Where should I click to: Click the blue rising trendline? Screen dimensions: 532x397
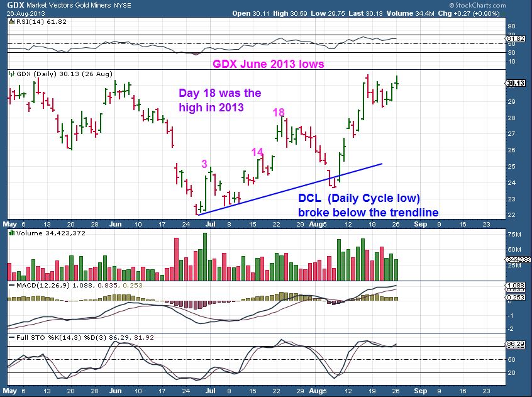coord(290,189)
